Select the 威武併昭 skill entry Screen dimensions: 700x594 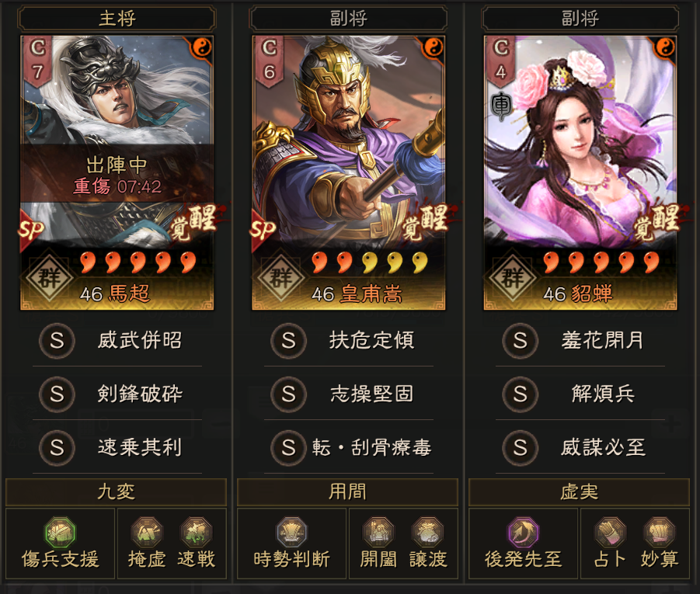(x=117, y=341)
